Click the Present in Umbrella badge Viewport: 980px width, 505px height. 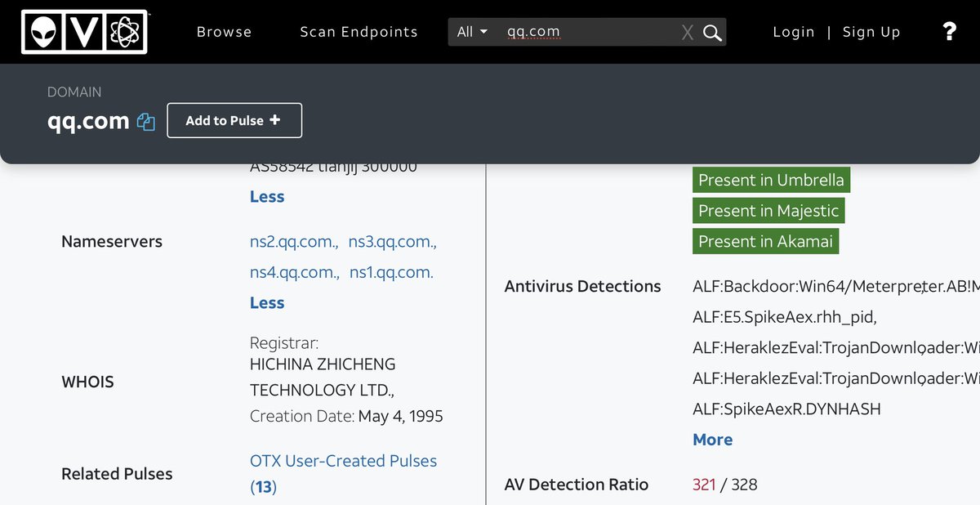771,180
